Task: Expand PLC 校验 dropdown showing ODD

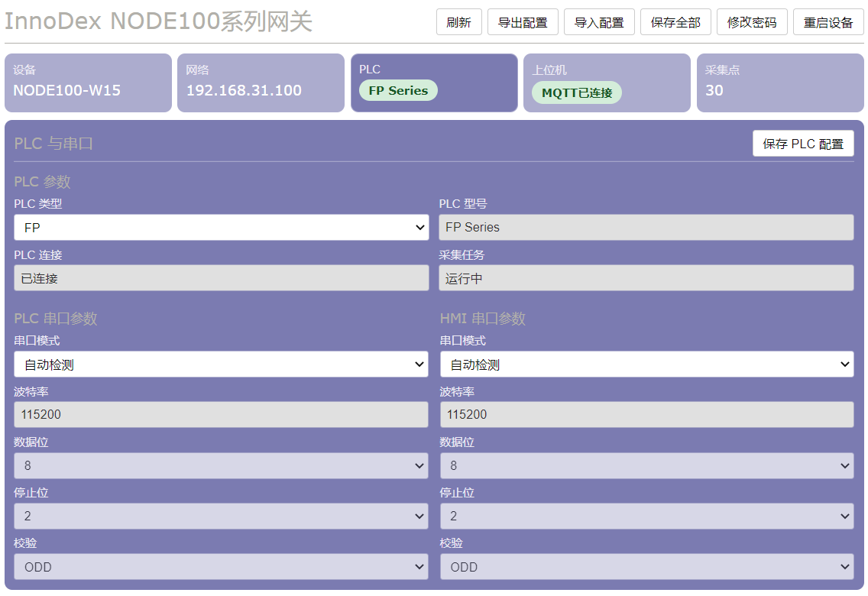Action: [x=221, y=567]
